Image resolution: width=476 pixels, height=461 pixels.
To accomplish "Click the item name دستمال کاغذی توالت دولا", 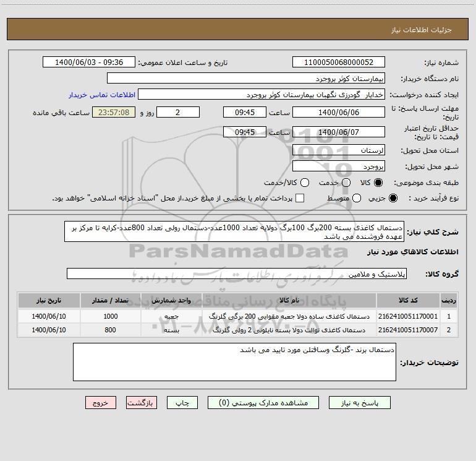I will point(289,330).
